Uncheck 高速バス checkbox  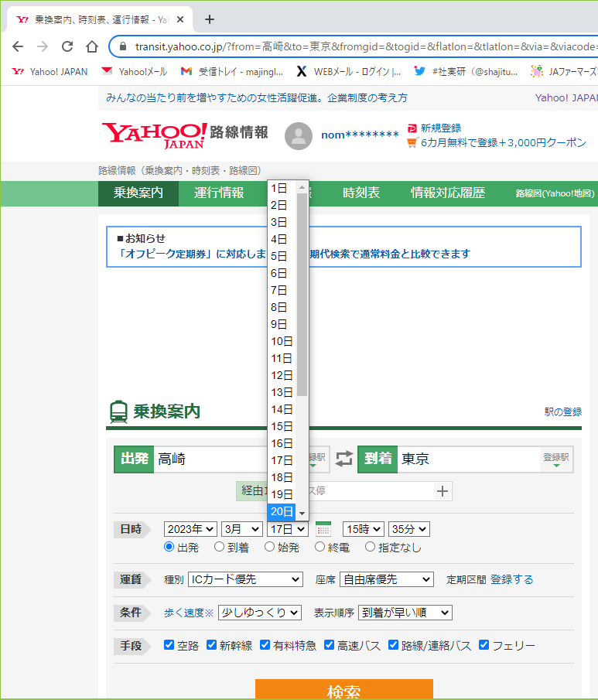329,644
